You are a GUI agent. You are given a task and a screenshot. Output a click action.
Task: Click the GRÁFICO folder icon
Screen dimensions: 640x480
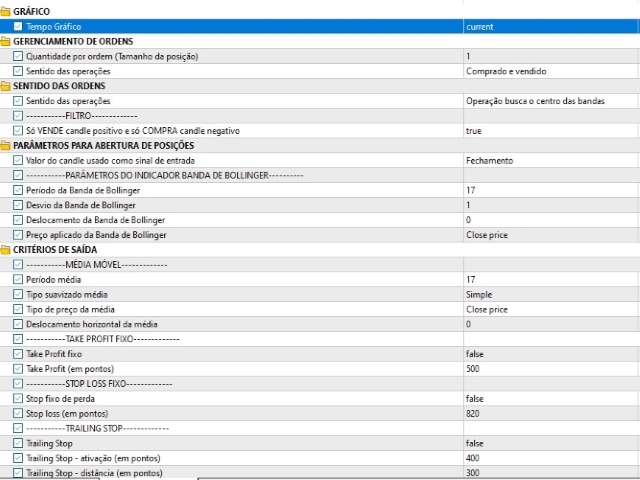click(x=5, y=11)
